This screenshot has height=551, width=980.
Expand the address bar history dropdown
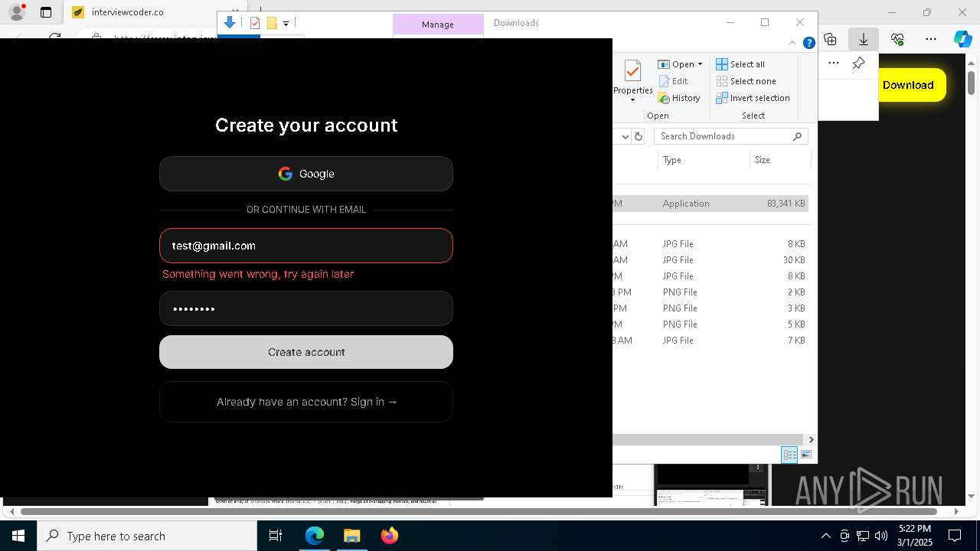pos(625,136)
